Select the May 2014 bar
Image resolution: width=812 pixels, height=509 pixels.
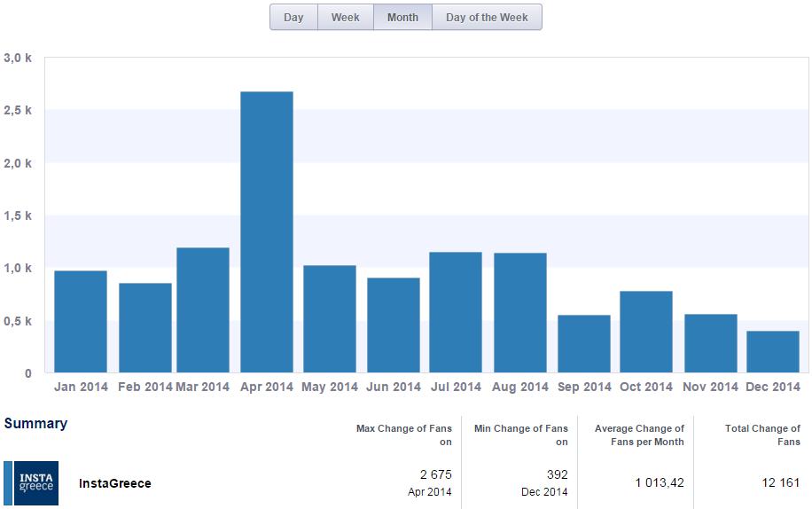click(x=330, y=319)
